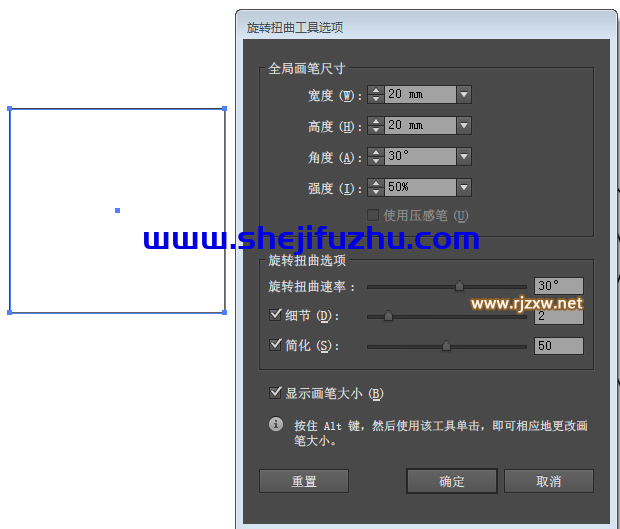This screenshot has width=620, height=529.
Task: Click the 旋转扭曲速率 value field showing 30°
Action: tap(558, 285)
